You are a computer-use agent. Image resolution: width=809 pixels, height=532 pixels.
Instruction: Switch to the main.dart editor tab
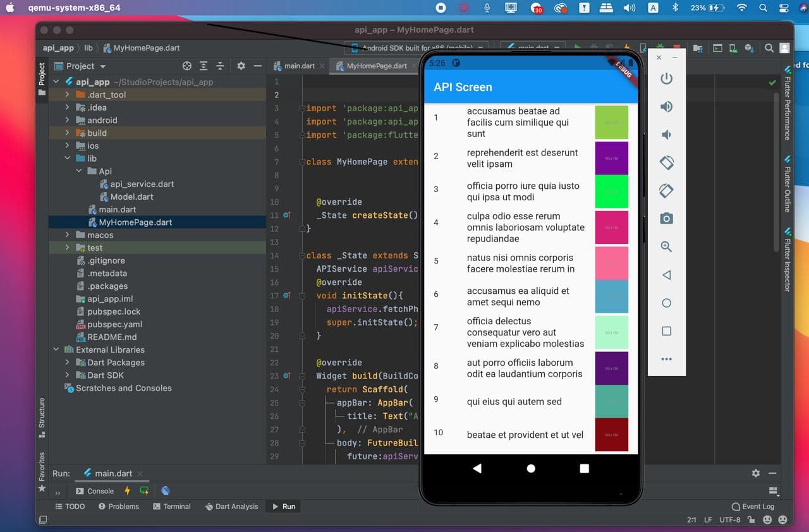[x=297, y=65]
